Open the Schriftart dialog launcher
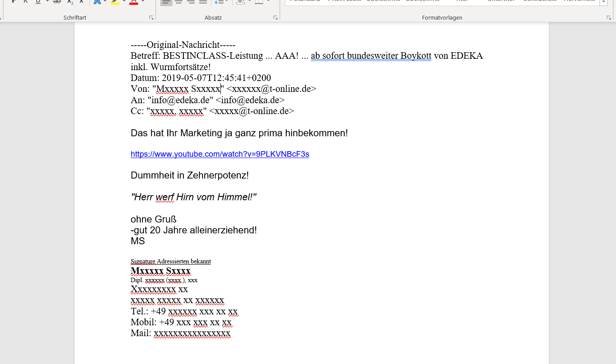 (151, 18)
